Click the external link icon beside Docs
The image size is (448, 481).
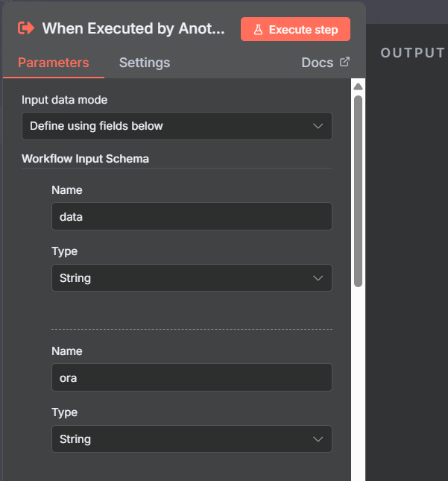click(344, 62)
